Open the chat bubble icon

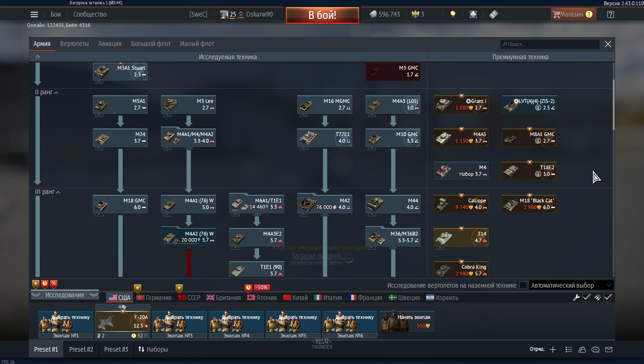click(x=595, y=349)
